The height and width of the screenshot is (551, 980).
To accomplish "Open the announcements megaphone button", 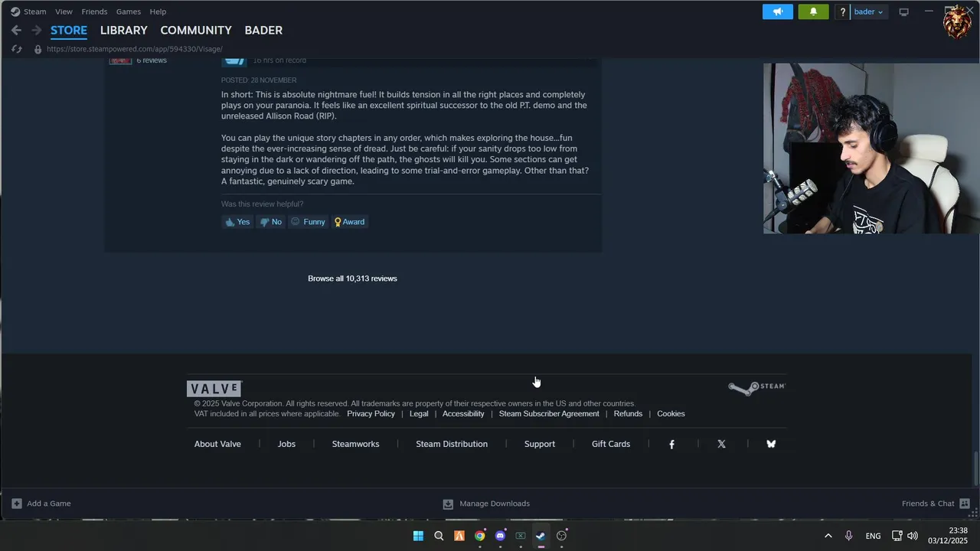I will pos(778,11).
